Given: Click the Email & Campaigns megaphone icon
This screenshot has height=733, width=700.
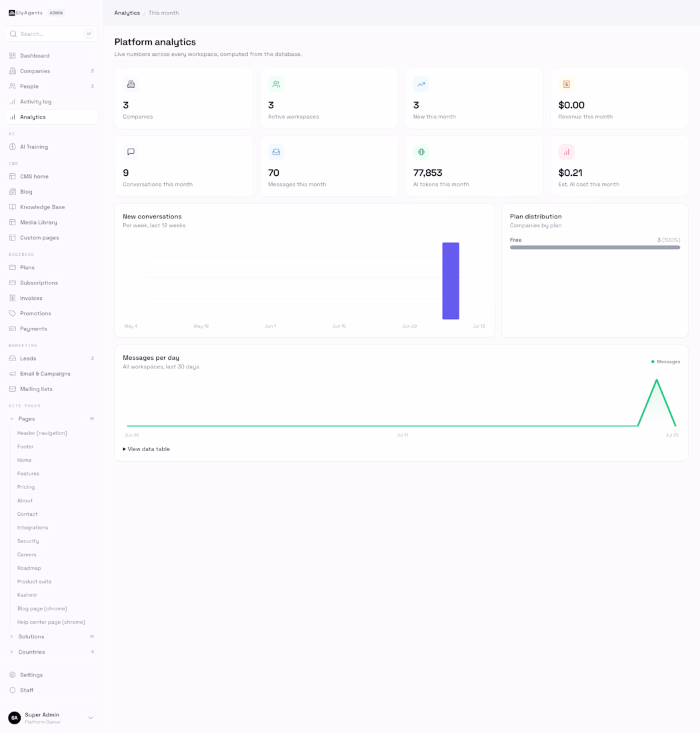Looking at the screenshot, I should (x=13, y=374).
